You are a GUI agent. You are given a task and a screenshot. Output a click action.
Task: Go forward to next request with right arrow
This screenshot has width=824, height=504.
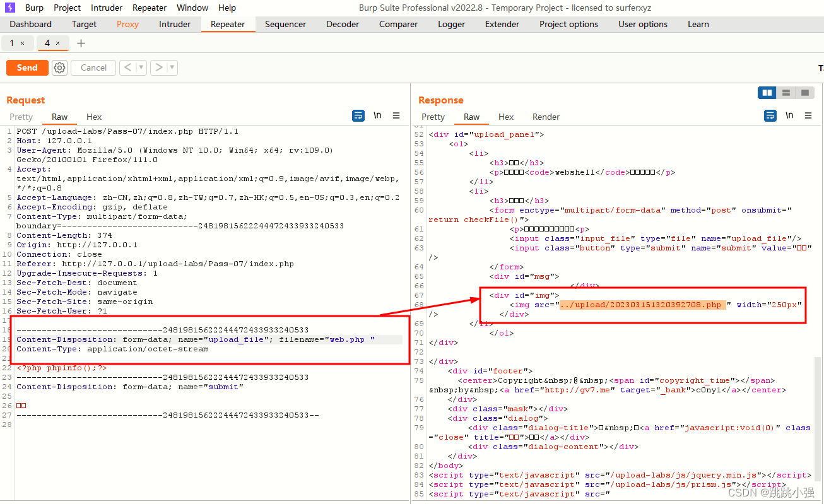coord(158,67)
